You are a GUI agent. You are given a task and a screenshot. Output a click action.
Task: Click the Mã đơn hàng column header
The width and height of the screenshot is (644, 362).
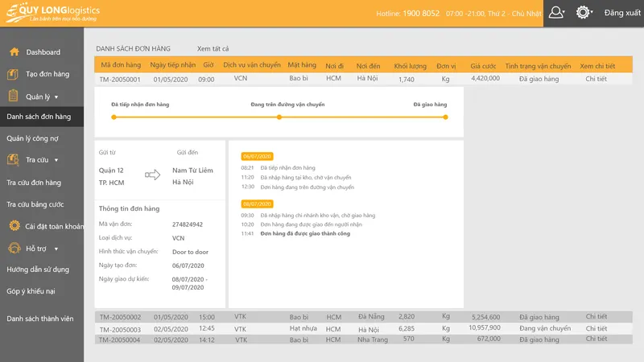coord(121,65)
